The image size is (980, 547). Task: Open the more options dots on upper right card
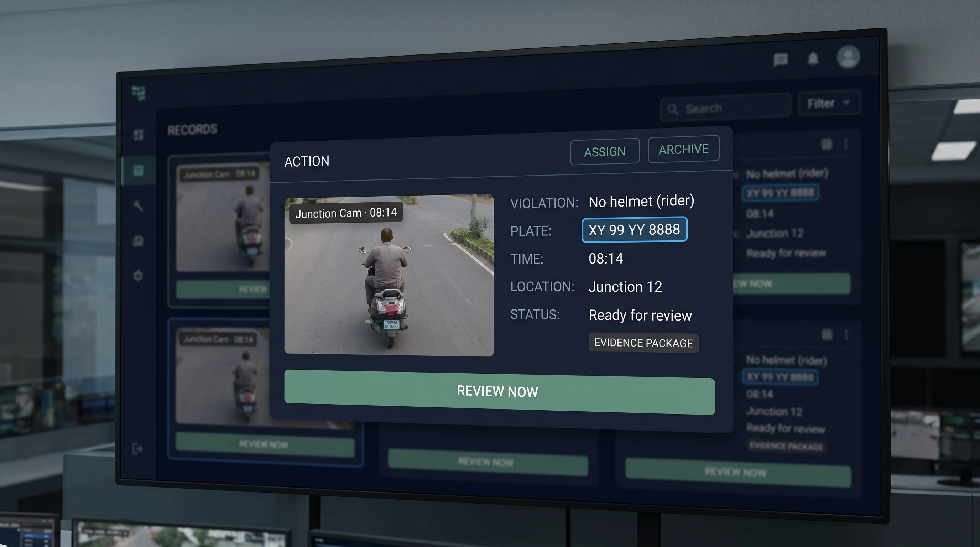(846, 144)
